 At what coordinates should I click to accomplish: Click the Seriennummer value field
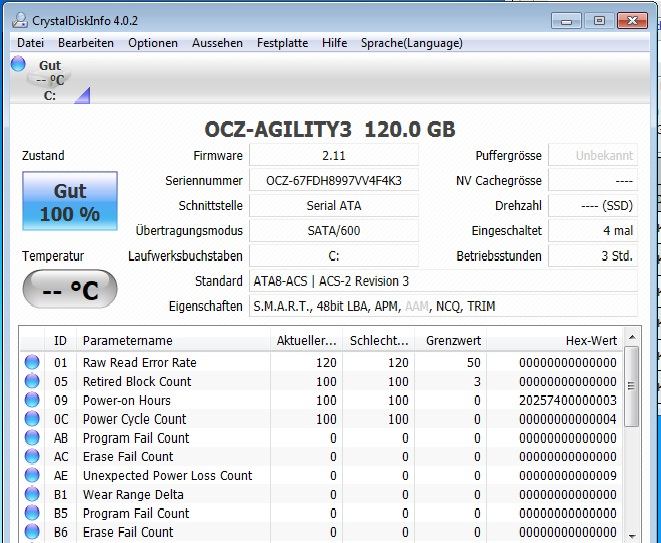[x=334, y=181]
